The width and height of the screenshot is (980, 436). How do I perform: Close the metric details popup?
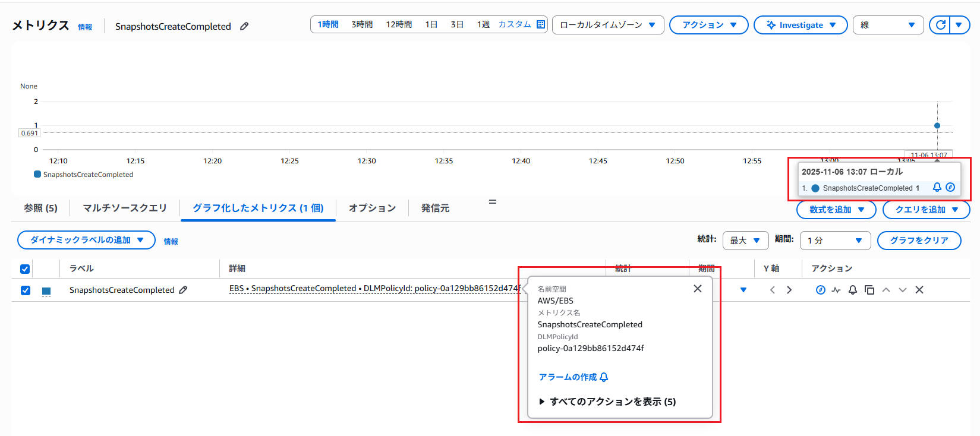[697, 289]
